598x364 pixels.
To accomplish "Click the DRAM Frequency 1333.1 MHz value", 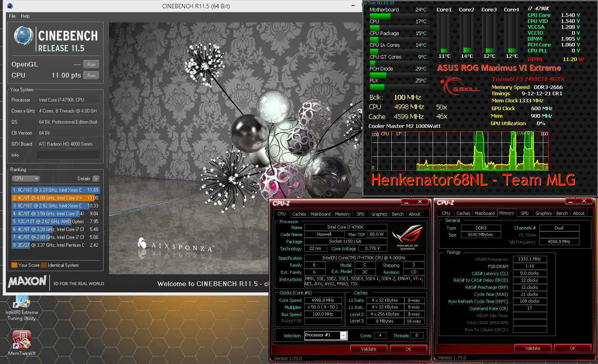I will 530,259.
